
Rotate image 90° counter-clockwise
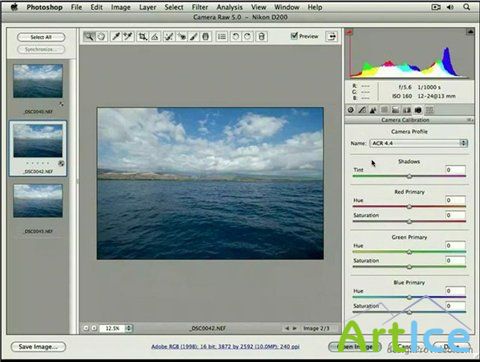(x=235, y=36)
